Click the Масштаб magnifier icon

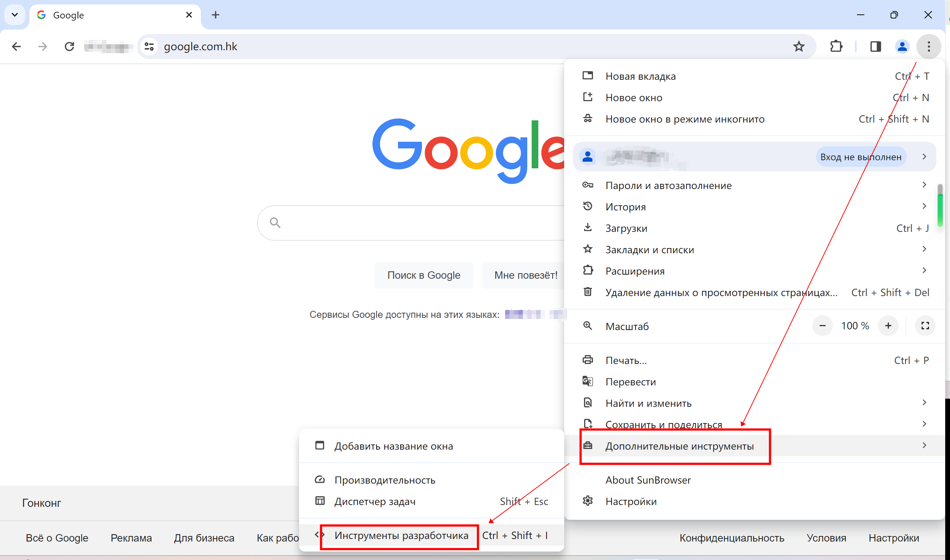588,326
